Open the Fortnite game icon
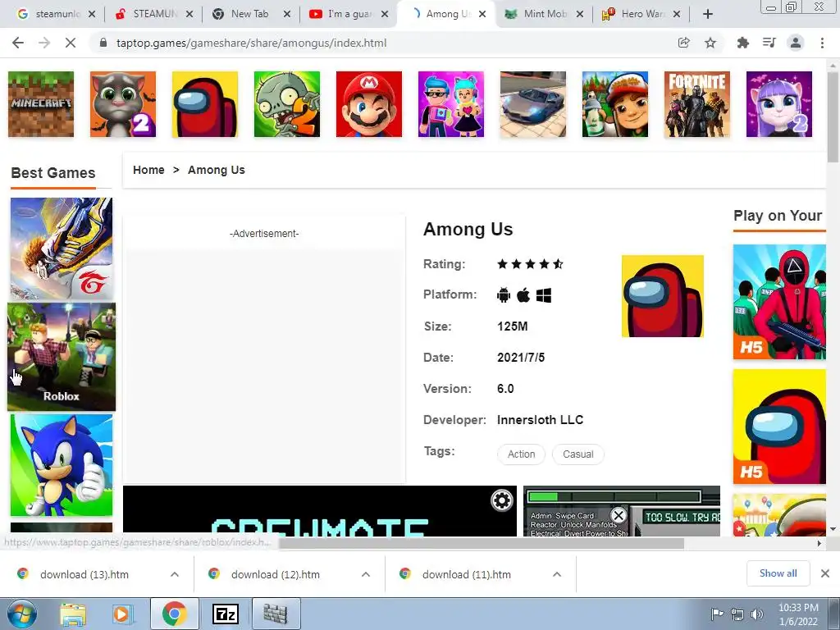The width and height of the screenshot is (840, 630). 697,104
